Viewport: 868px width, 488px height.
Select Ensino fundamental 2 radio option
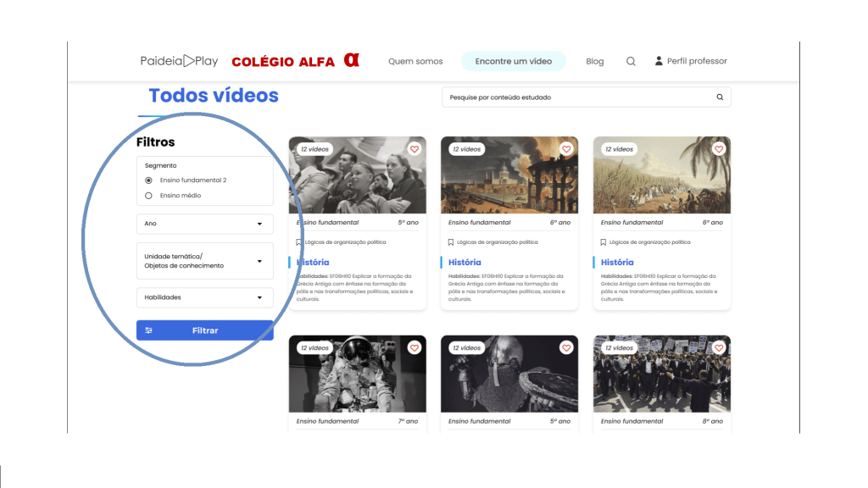click(x=149, y=180)
